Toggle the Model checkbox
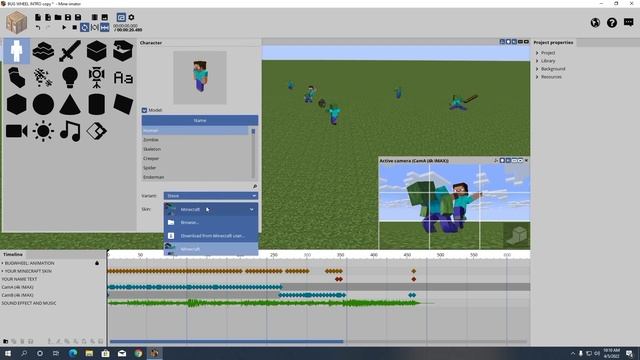The width and height of the screenshot is (640, 360). [x=144, y=110]
